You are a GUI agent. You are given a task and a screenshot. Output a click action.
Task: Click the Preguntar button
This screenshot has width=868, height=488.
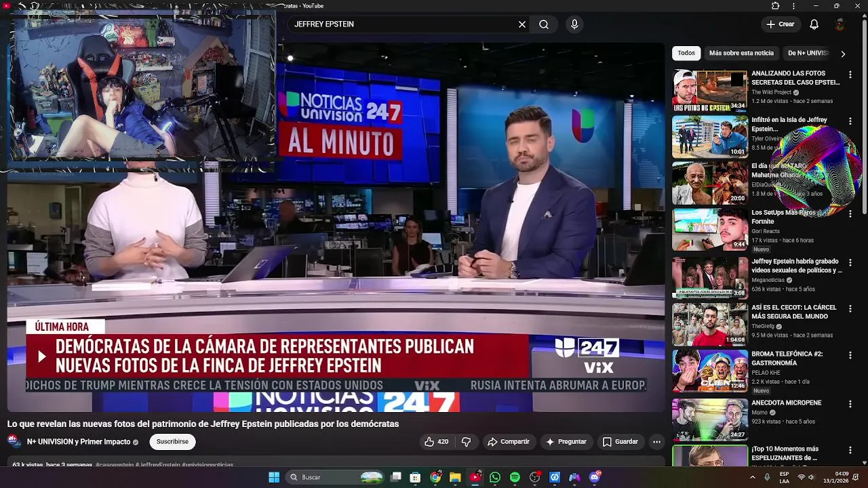[x=566, y=442]
